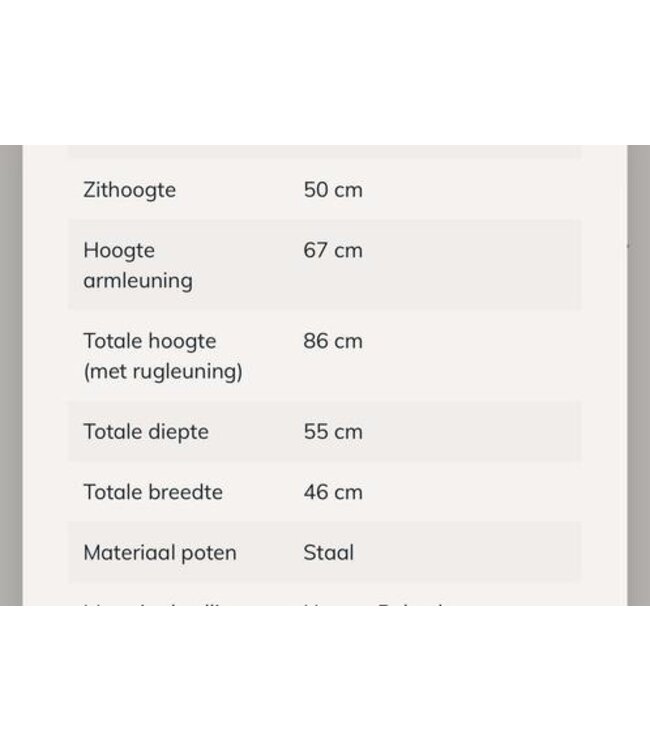Click the blank white area below the specs panel
This screenshot has height=750, width=650.
[324, 678]
